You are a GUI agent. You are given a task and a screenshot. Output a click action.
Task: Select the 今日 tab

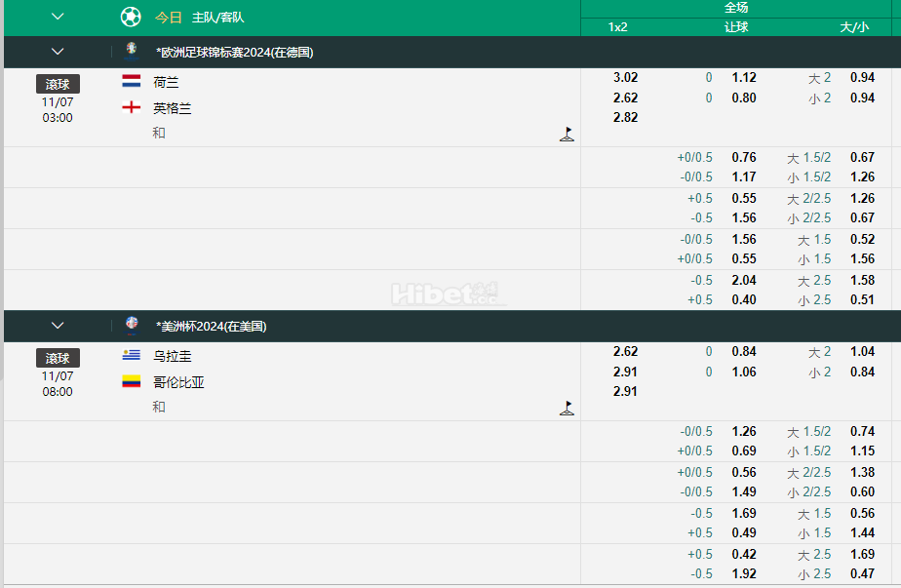(169, 18)
